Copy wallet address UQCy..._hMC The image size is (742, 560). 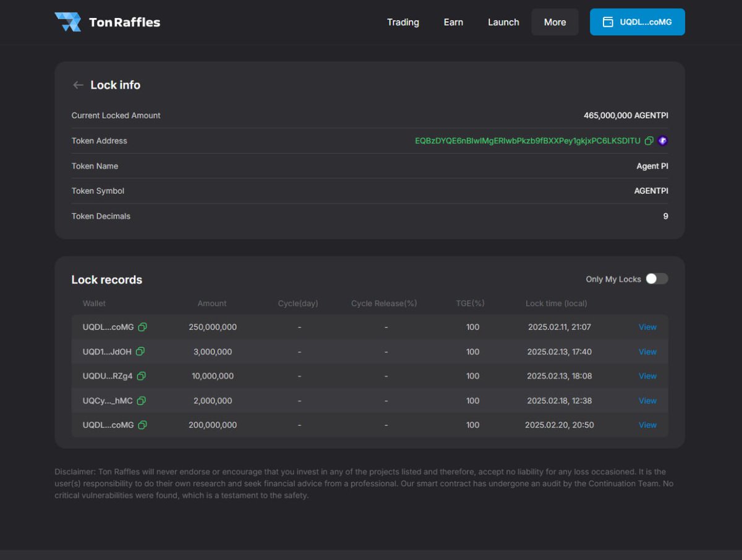[142, 401]
